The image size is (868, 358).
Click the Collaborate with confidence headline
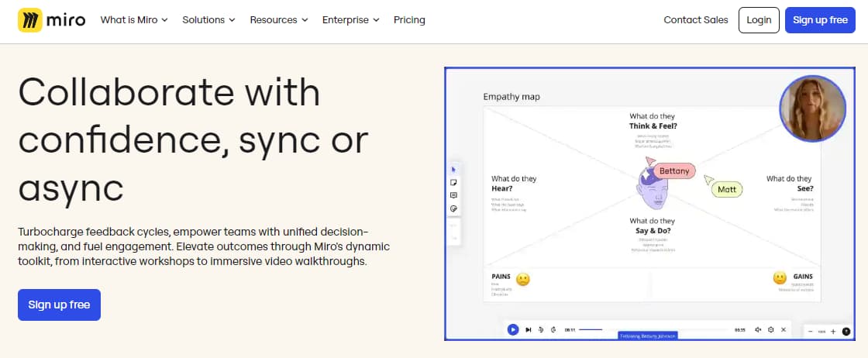(193, 140)
